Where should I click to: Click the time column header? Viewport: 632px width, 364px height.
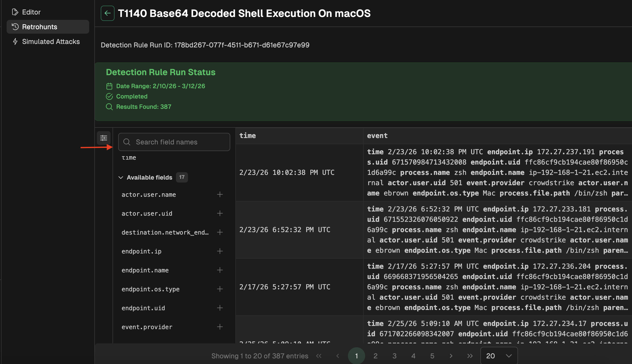(x=248, y=136)
